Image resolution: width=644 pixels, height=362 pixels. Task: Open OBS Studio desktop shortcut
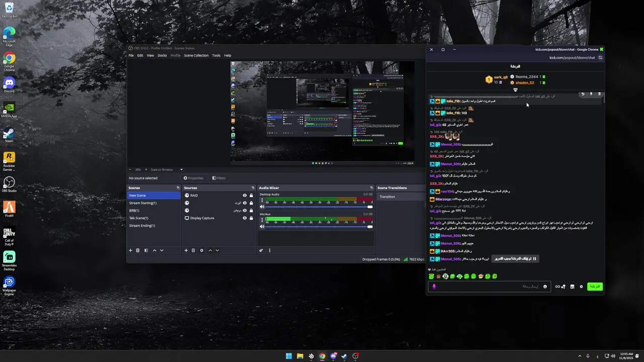pyautogui.click(x=9, y=185)
